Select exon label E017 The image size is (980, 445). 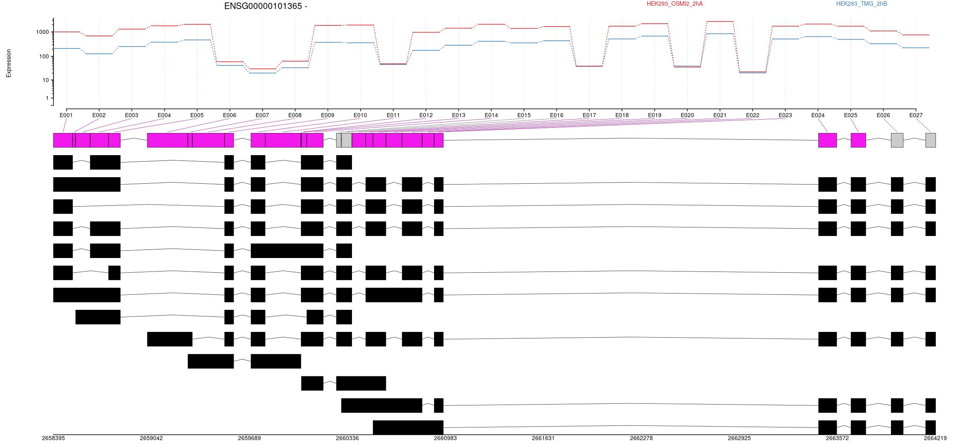(589, 115)
